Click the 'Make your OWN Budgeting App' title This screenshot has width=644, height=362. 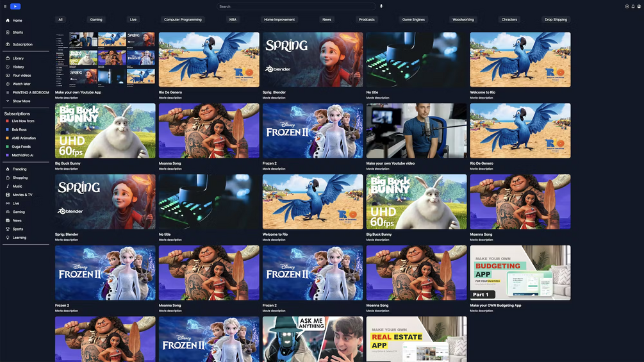pos(495,306)
